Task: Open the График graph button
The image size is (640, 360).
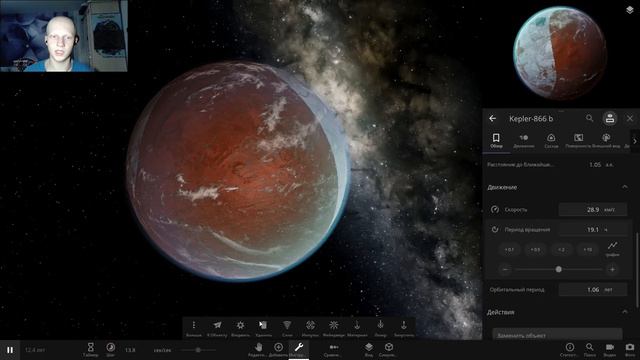Action: coord(612,249)
